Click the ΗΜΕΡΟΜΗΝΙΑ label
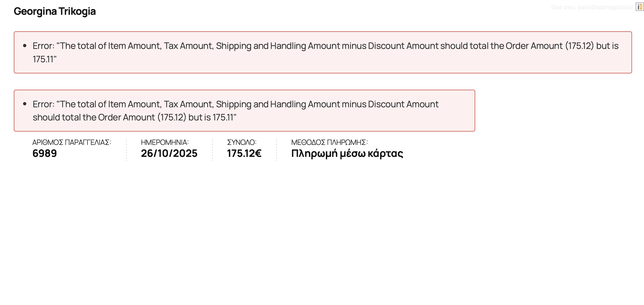Image resolution: width=644 pixels, height=305 pixels. click(x=165, y=143)
